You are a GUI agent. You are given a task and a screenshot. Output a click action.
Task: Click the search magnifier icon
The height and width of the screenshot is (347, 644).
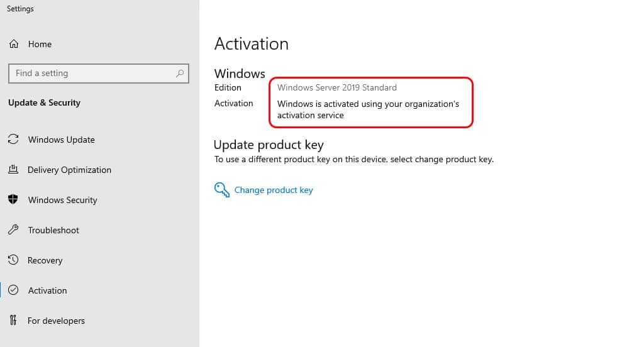click(x=179, y=74)
